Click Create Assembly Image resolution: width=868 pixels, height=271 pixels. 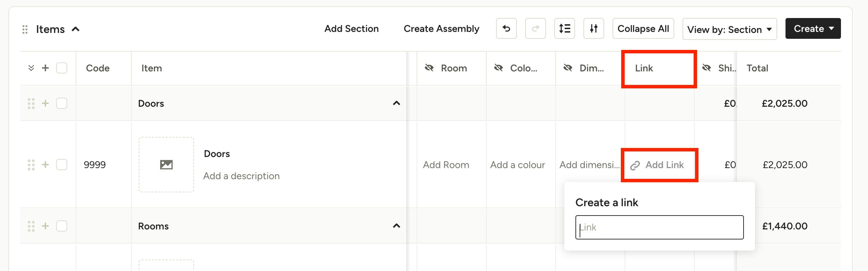[441, 29]
